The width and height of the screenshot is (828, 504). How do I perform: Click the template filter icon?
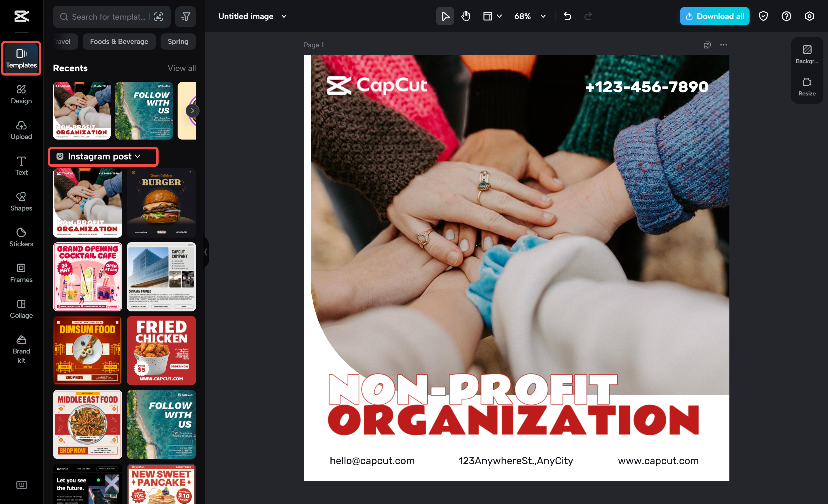[185, 16]
